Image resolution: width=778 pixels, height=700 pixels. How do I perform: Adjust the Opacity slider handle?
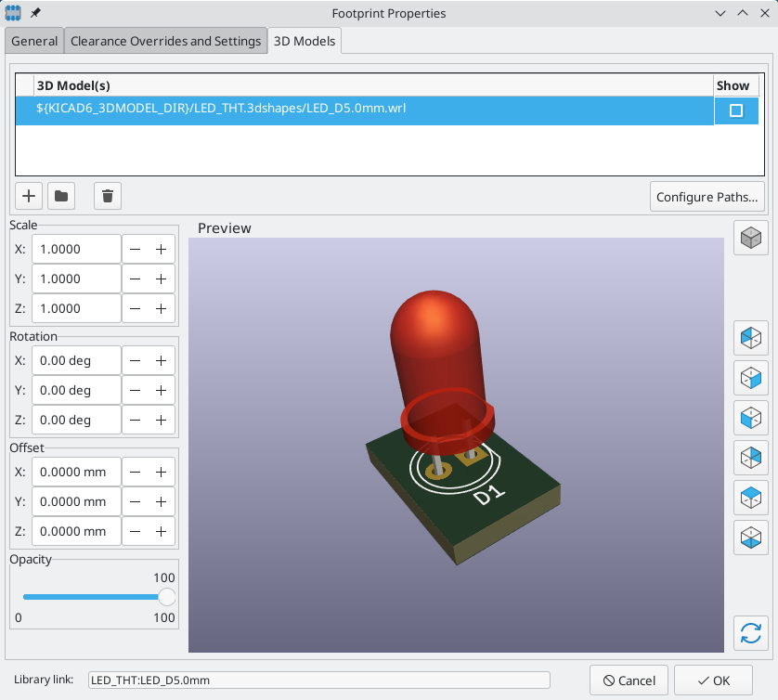tap(167, 597)
